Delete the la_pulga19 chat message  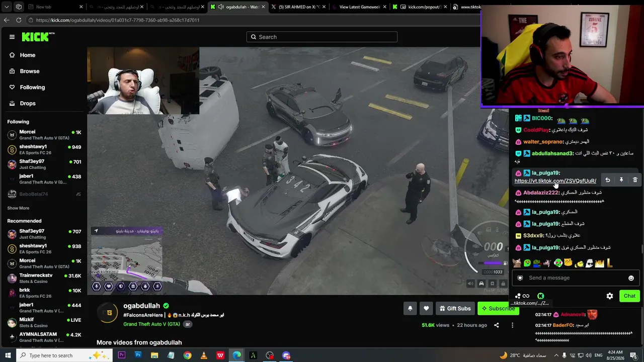click(x=635, y=180)
